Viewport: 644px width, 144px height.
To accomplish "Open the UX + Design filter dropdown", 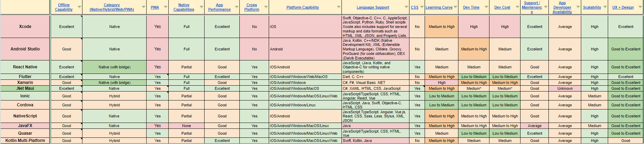I will 640,7.
